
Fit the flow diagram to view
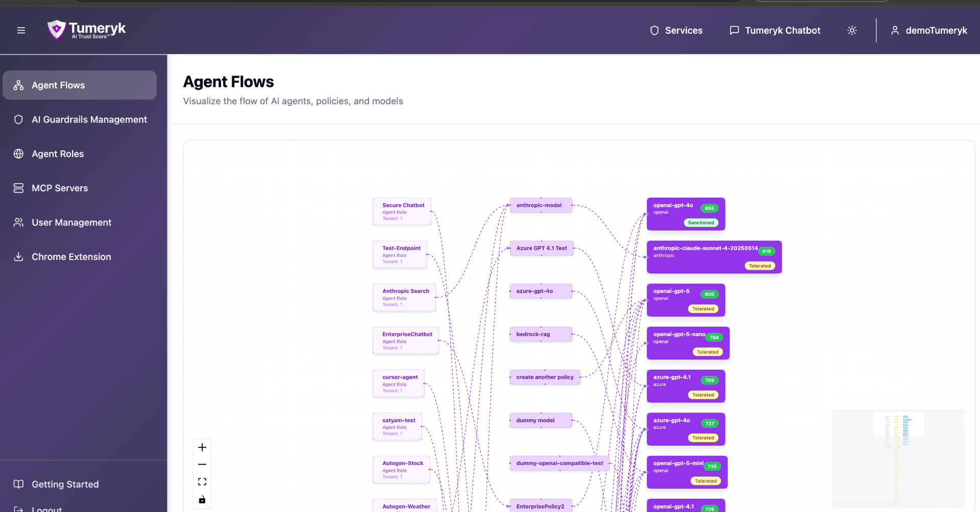pyautogui.click(x=202, y=482)
